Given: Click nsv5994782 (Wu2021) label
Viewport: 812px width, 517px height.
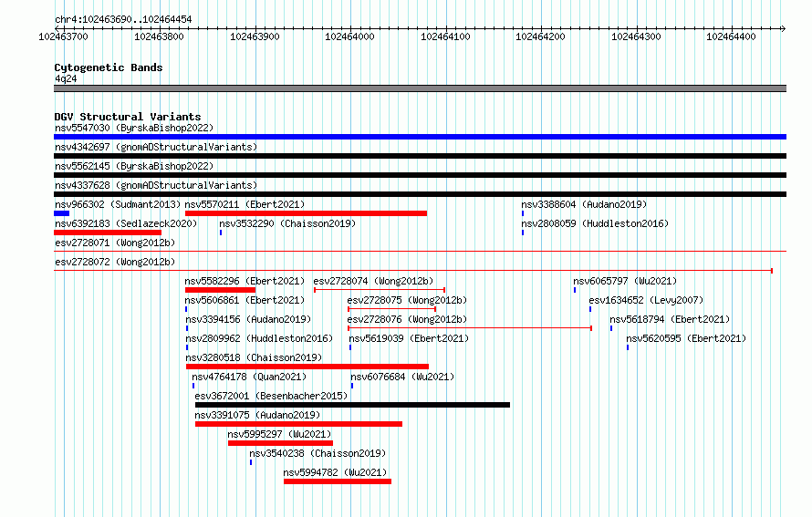Looking at the screenshot, I should click(x=335, y=472).
